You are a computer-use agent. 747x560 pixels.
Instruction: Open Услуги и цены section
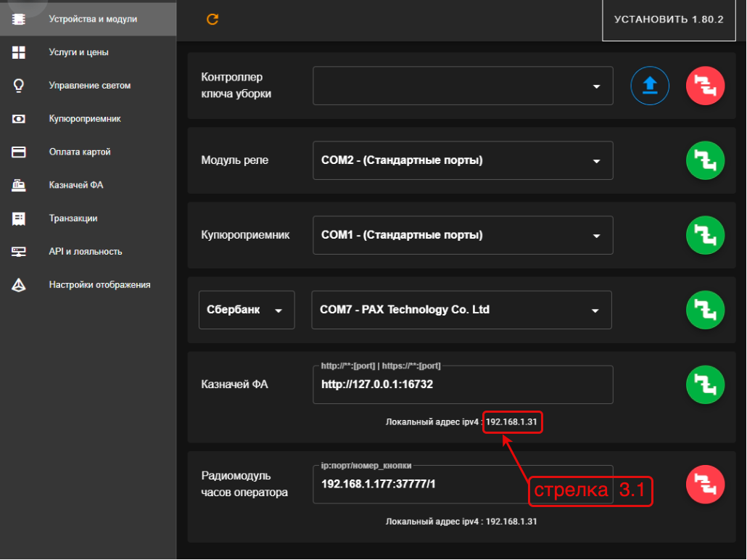[x=88, y=52]
